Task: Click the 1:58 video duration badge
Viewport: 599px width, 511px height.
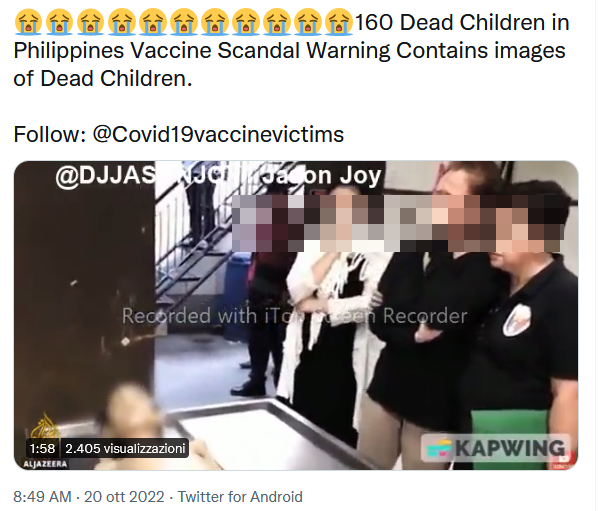Action: pyautogui.click(x=42, y=448)
